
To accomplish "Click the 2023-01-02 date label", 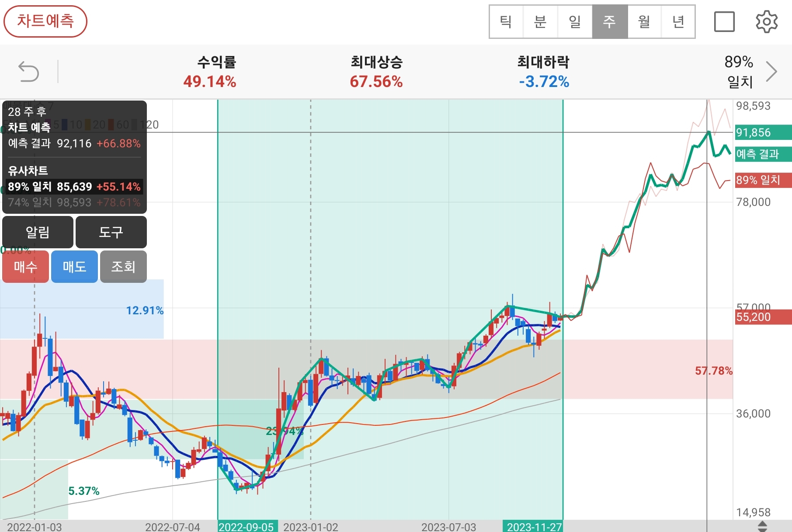I will point(311,527).
